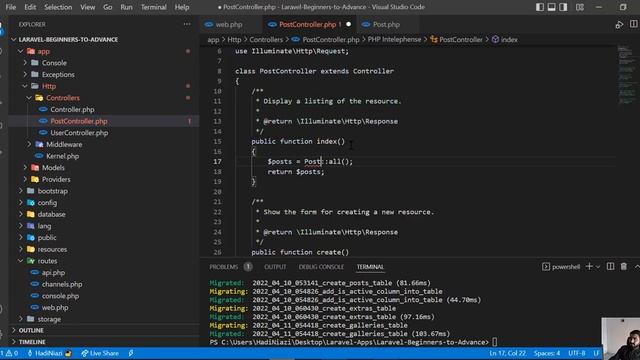
Task: Open the Selection menu
Action: click(58, 7)
